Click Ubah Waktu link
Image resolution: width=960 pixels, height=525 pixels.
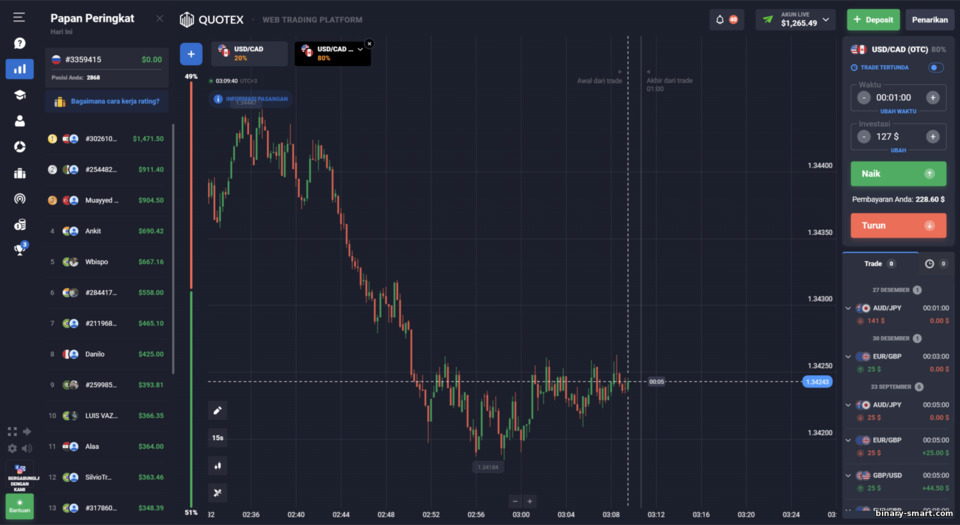[898, 111]
